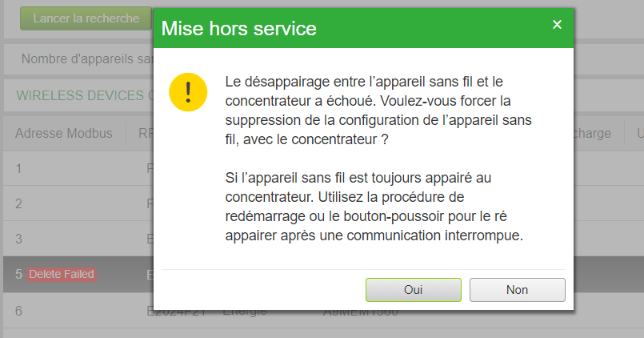Close the Mise hors service dialog
This screenshot has height=338, width=644.
tap(557, 25)
